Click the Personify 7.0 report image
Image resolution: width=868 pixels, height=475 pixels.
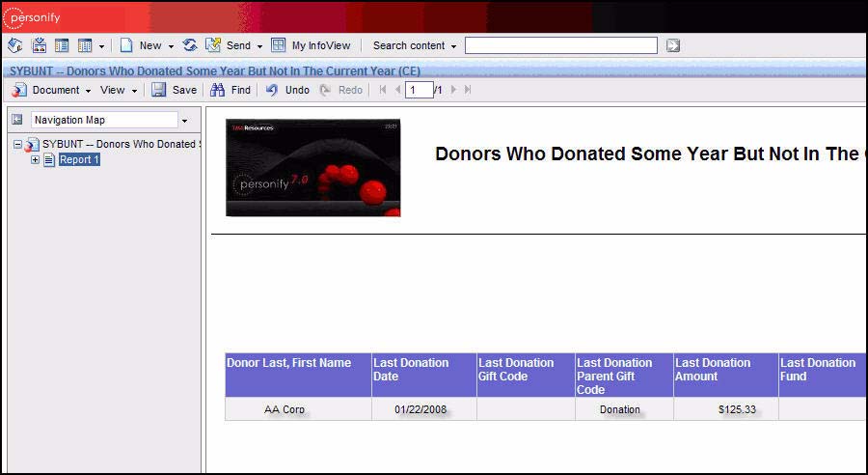pos(313,167)
